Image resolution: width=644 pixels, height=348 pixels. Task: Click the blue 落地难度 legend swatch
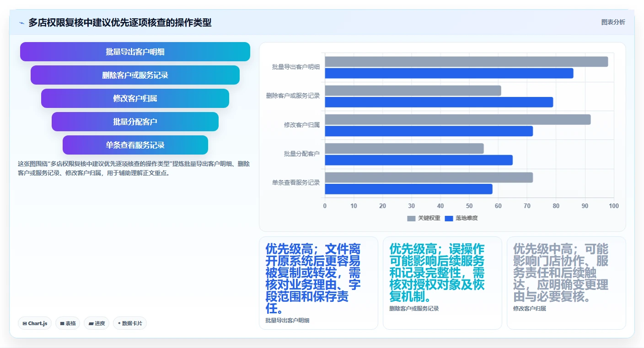coord(449,218)
